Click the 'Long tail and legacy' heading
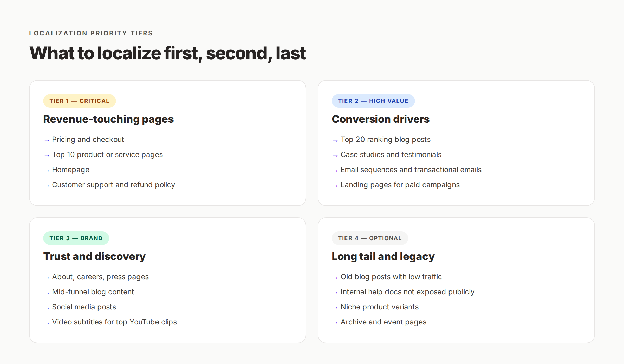Viewport: 624px width, 364px height. click(383, 256)
